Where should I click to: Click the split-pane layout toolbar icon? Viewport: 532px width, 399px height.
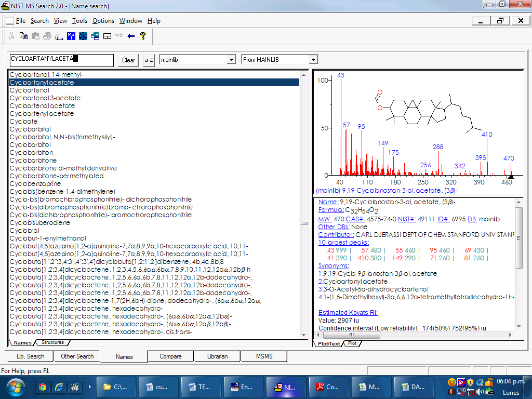click(107, 36)
